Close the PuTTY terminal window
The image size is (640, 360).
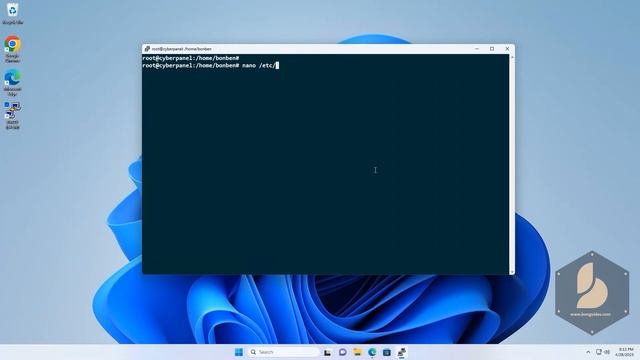tap(507, 49)
